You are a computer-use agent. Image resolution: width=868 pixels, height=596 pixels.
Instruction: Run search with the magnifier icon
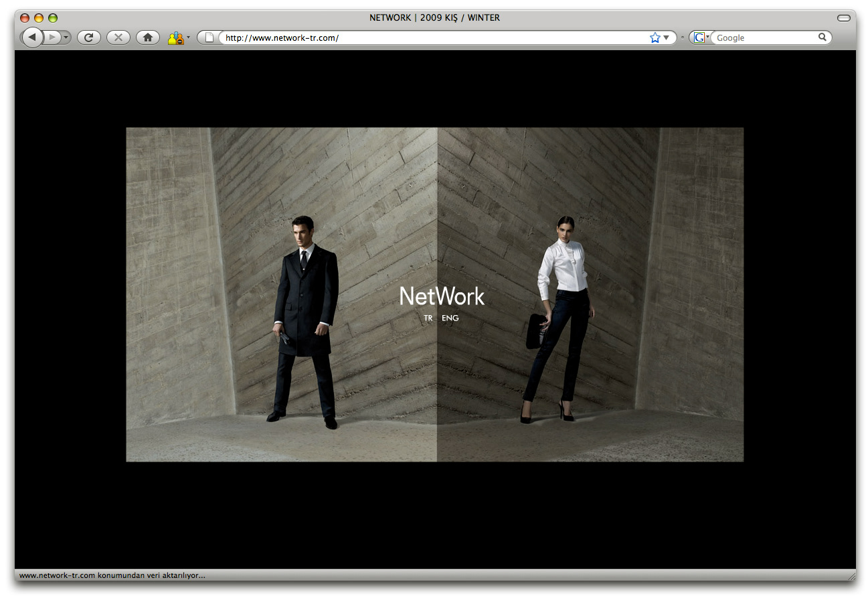coord(822,37)
